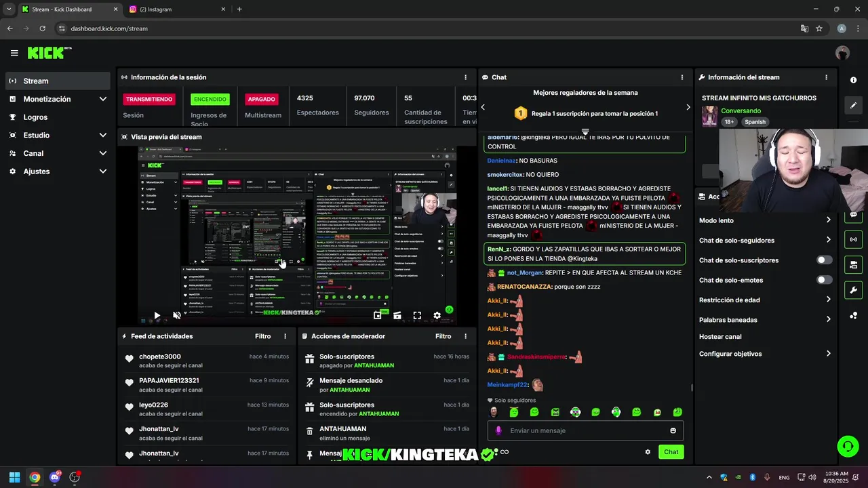The image size is (868, 488).
Task: Bookmark this page with star icon
Action: (x=819, y=28)
